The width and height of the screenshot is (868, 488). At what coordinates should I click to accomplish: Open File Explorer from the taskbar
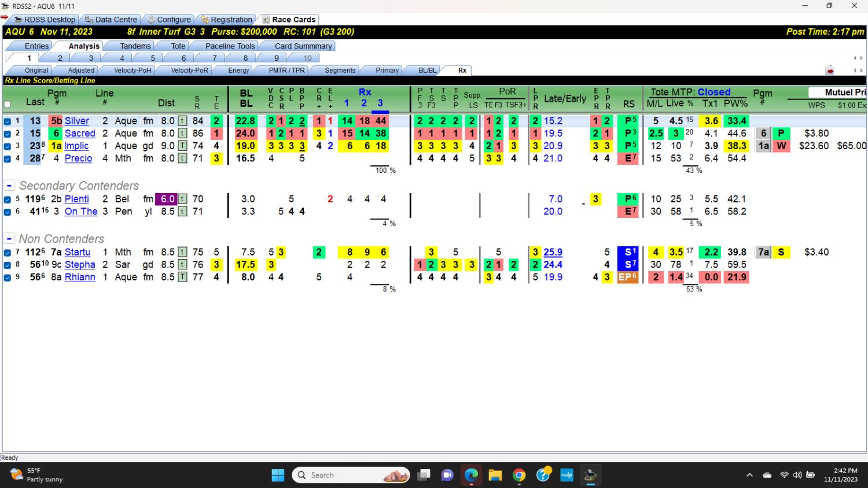coord(495,475)
